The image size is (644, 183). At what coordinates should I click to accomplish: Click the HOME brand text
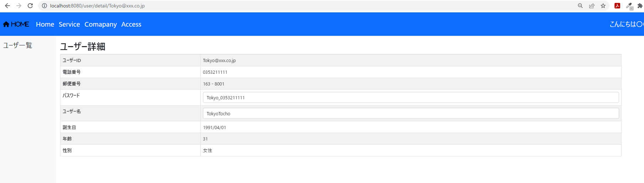20,24
